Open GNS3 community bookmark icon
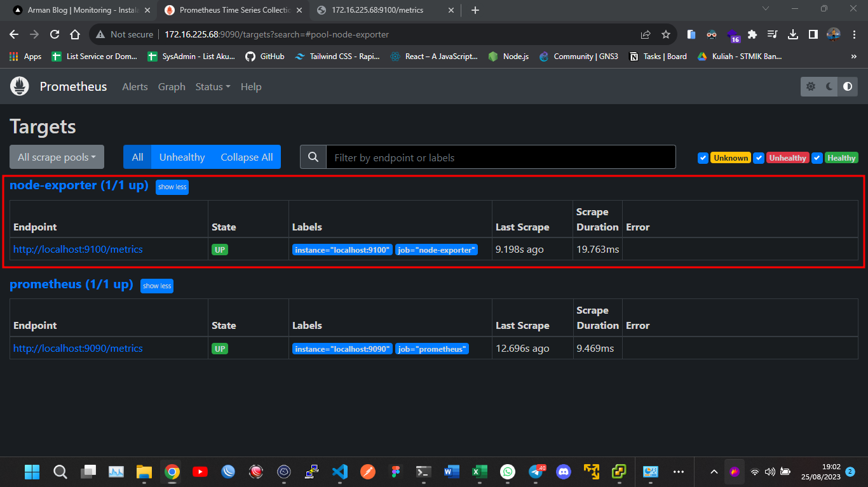 pos(545,56)
